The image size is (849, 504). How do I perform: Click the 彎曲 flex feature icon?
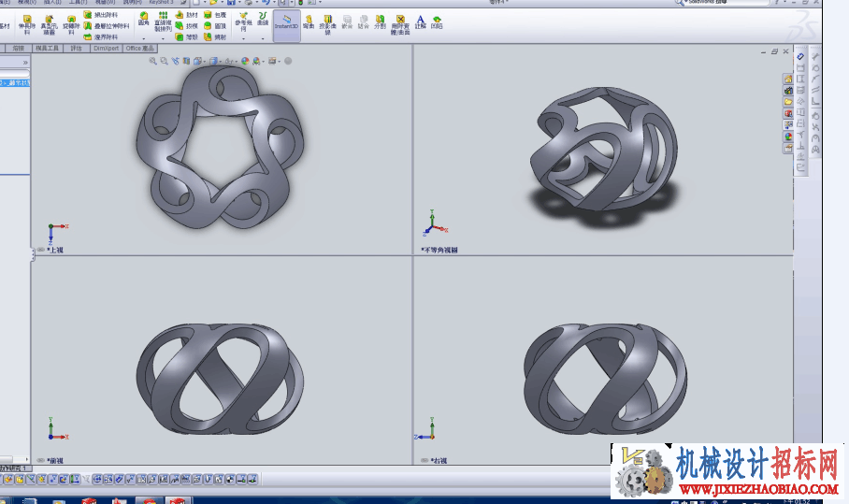click(309, 22)
